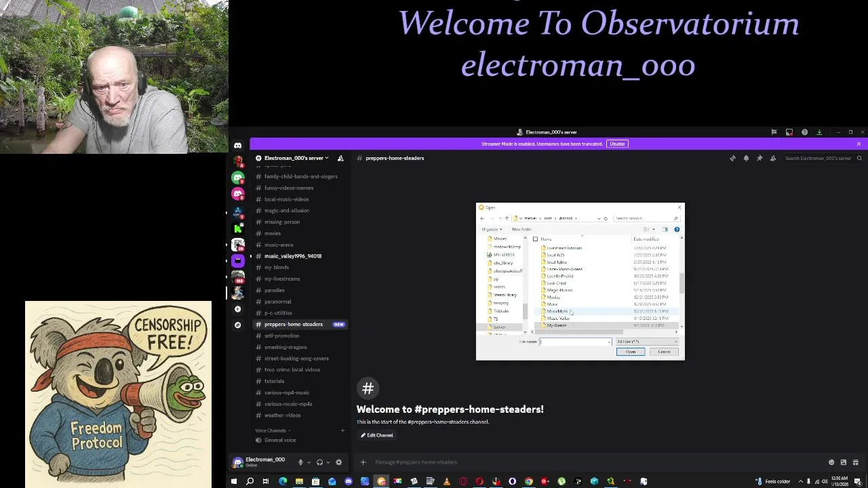Open the paranormal channel

[x=277, y=302]
